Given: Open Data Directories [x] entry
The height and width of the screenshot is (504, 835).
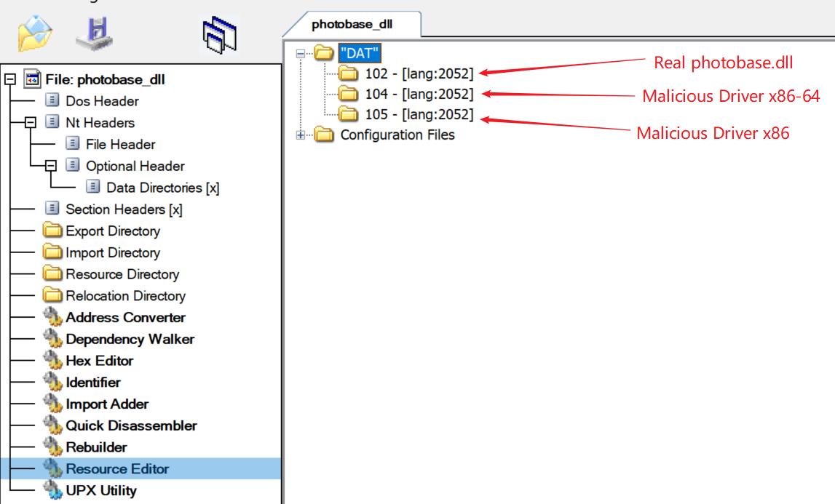Looking at the screenshot, I should click(x=163, y=188).
